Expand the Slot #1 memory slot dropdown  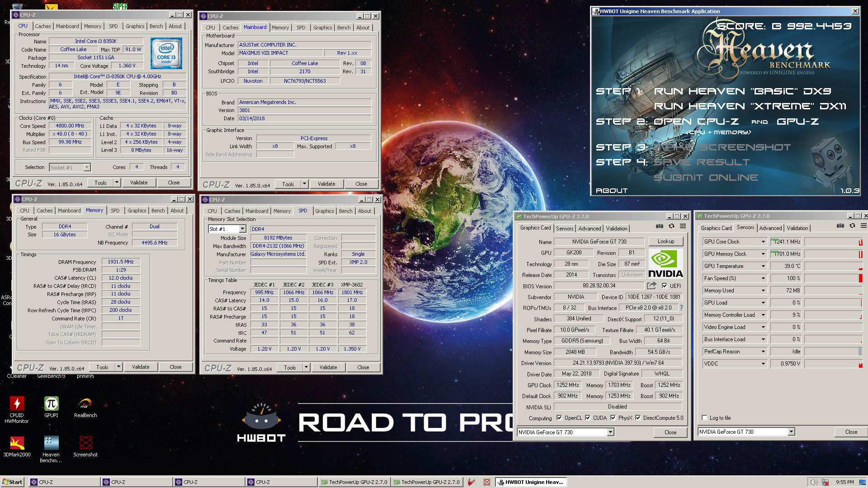242,229
